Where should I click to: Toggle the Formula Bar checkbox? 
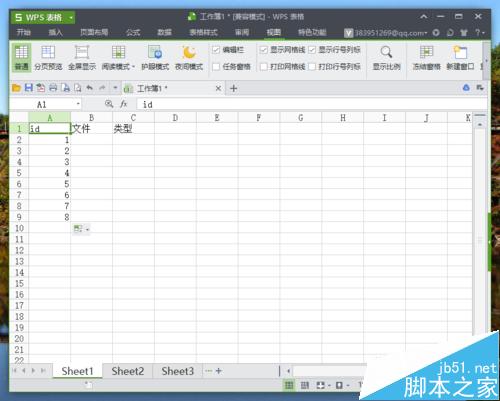point(216,50)
